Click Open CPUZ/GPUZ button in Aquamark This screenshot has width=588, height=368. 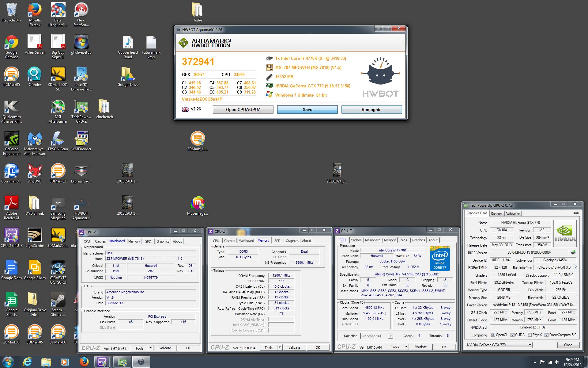click(x=243, y=109)
